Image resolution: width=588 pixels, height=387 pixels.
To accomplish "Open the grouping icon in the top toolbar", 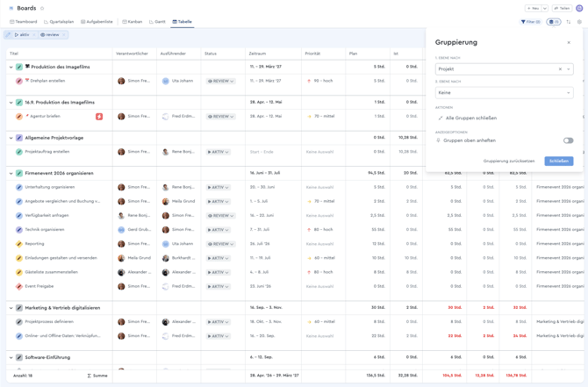I will tap(554, 22).
